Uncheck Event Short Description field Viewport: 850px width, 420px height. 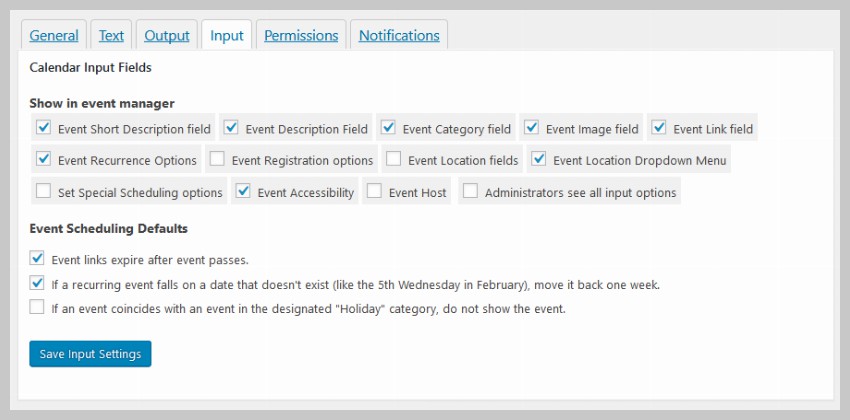(44, 128)
